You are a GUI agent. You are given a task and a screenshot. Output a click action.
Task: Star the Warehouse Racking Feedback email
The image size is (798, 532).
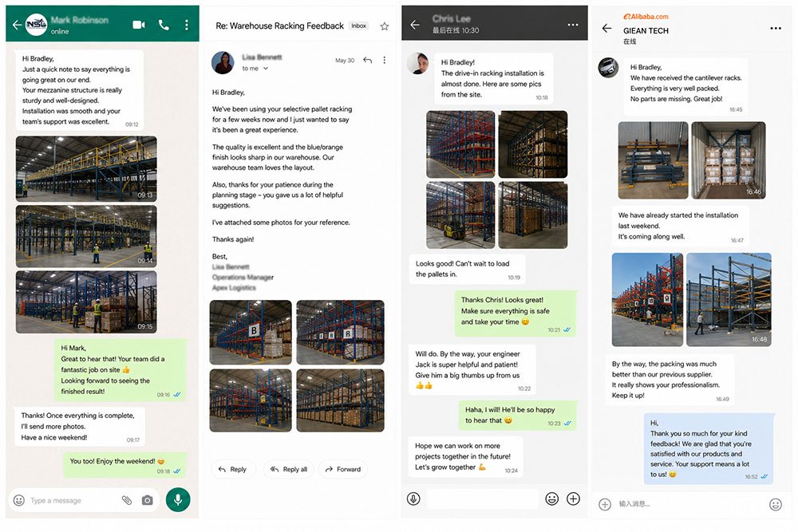(x=385, y=26)
